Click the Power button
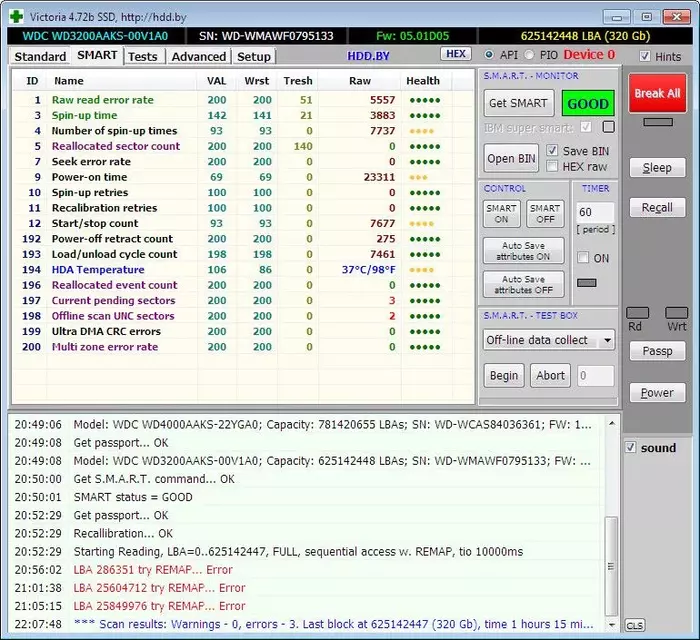700x640 pixels. click(657, 393)
